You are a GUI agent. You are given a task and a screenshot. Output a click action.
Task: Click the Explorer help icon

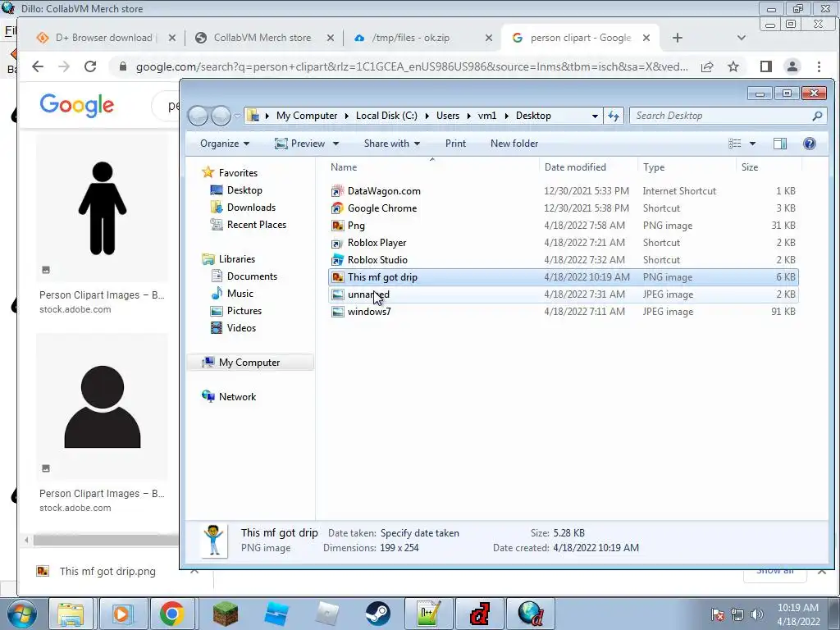pyautogui.click(x=810, y=144)
